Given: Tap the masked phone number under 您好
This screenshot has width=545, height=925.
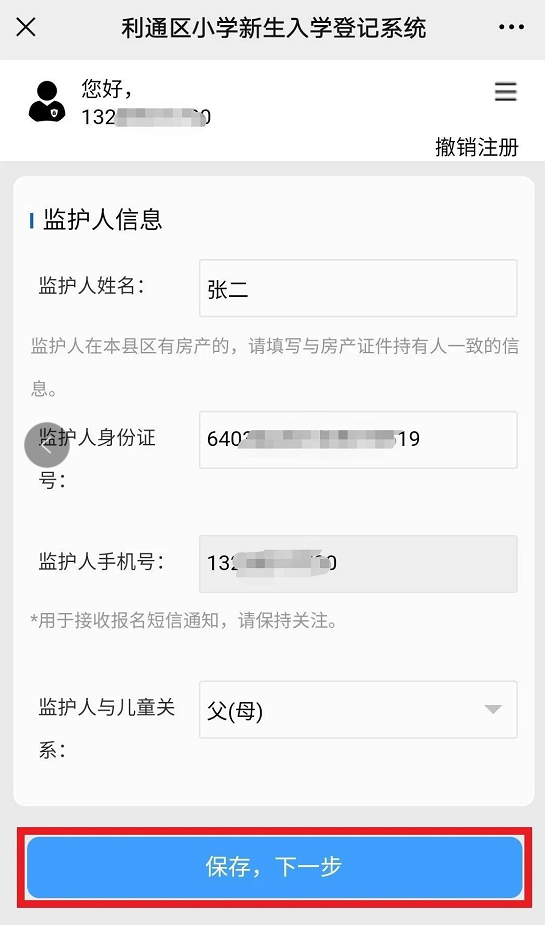Looking at the screenshot, I should pos(146,117).
